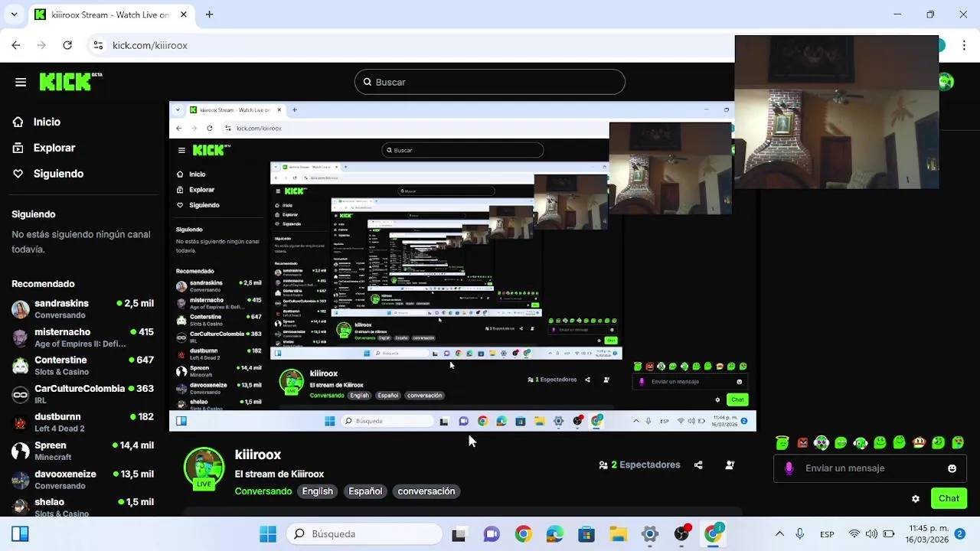Click the Explorar compass icon
This screenshot has width=980, height=551.
(18, 148)
